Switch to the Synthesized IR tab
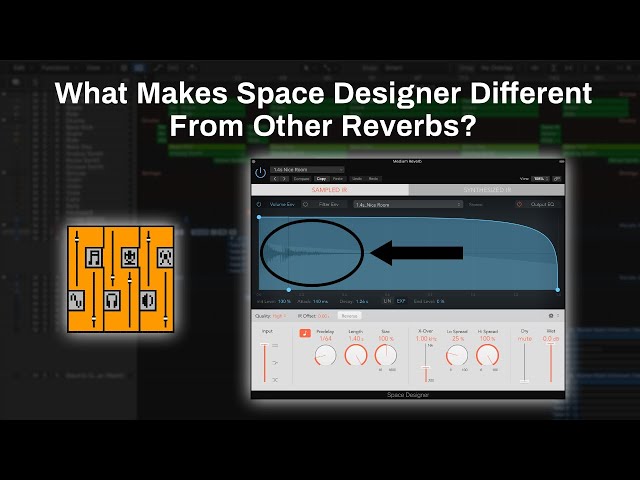The width and height of the screenshot is (640, 480). [487, 190]
